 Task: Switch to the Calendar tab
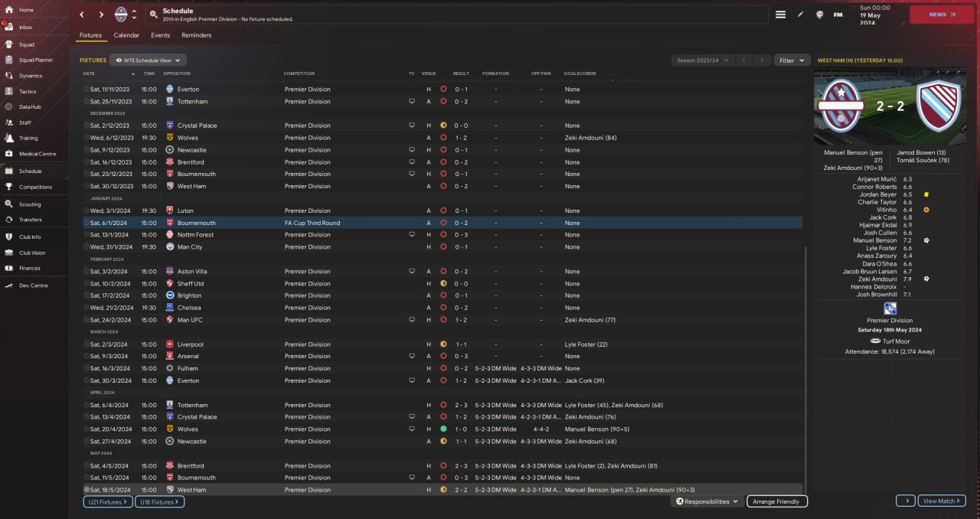(x=126, y=35)
